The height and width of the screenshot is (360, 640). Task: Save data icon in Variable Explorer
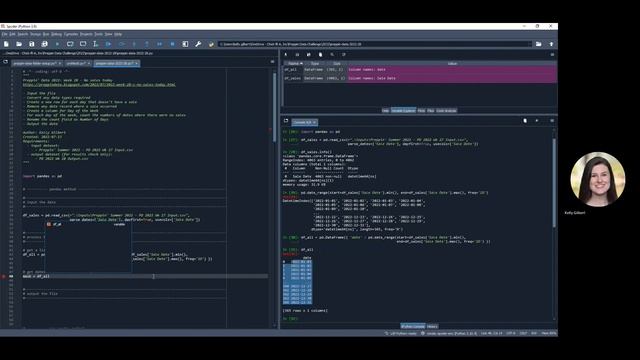(297, 54)
